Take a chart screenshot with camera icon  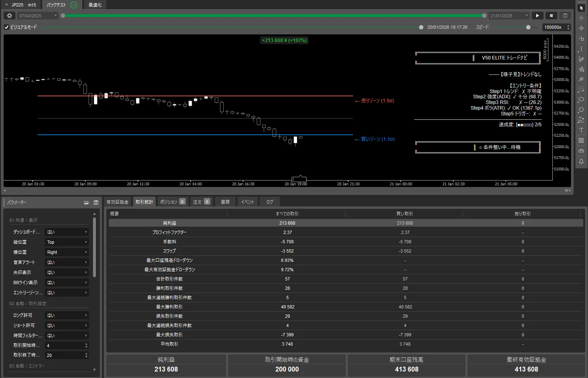tap(581, 151)
